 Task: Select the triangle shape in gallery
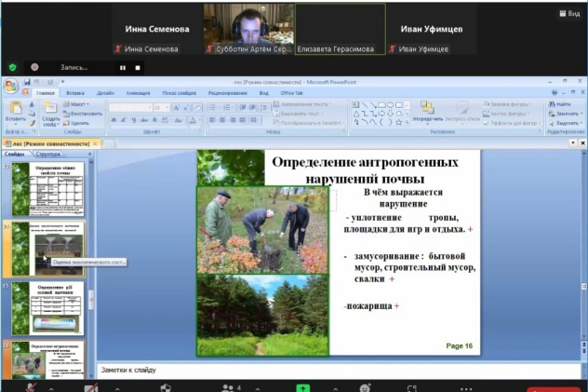[356, 114]
